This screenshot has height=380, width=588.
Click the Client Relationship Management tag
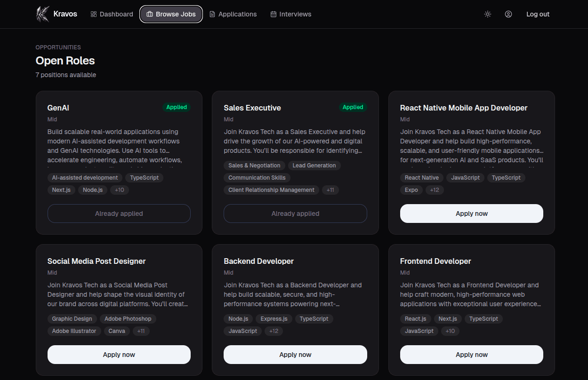[272, 190]
